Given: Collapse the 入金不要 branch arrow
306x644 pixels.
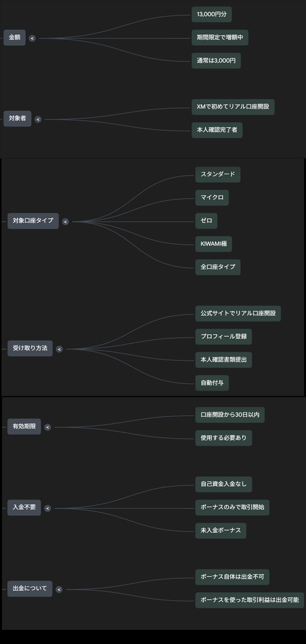Looking at the screenshot, I should tap(48, 508).
